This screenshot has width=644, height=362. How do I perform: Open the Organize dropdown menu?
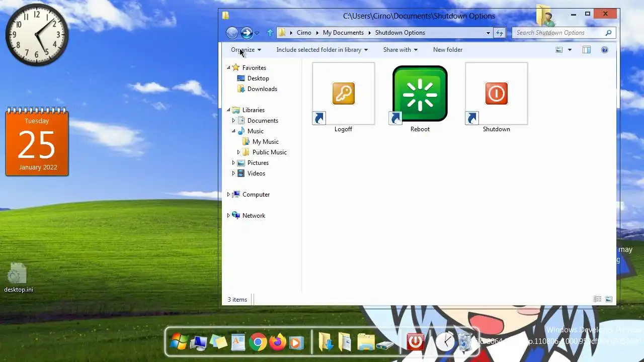click(x=246, y=50)
